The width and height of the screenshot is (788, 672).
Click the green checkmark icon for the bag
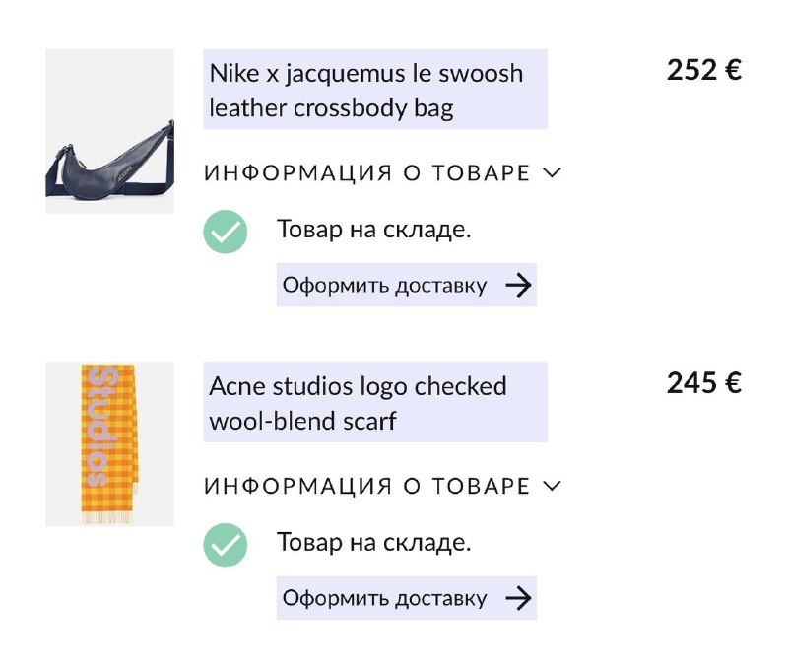click(226, 232)
